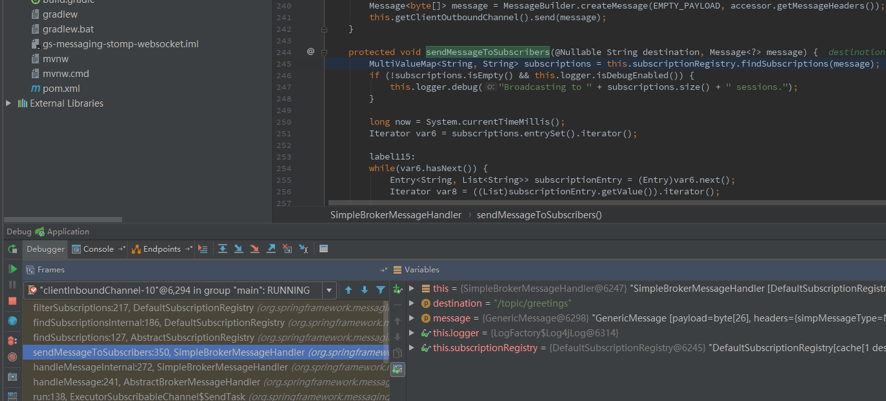This screenshot has height=401, width=886.
Task: Click the Step Out debugger icon
Action: tap(270, 249)
